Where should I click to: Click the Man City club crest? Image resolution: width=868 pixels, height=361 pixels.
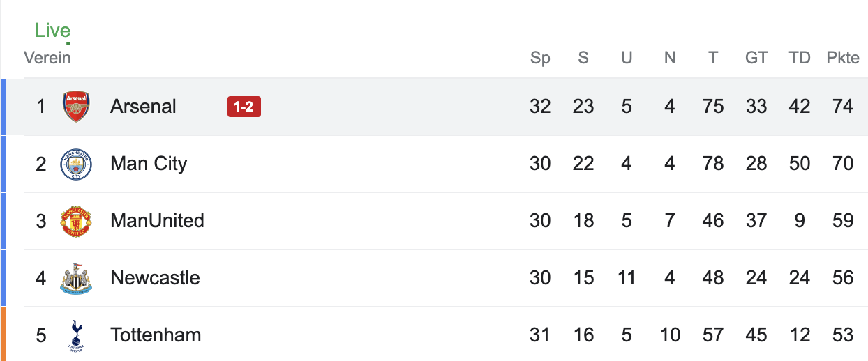76,164
